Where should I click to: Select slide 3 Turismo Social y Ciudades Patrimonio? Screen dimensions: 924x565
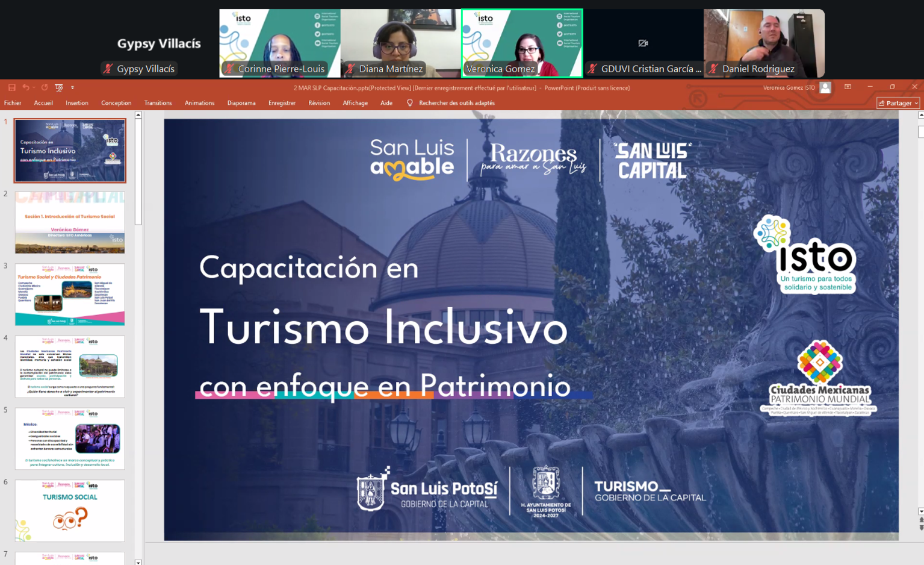coord(70,295)
